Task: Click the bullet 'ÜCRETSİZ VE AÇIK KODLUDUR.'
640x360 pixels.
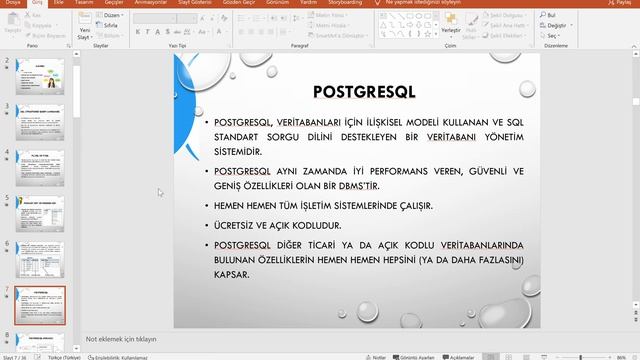Action: tap(278, 225)
